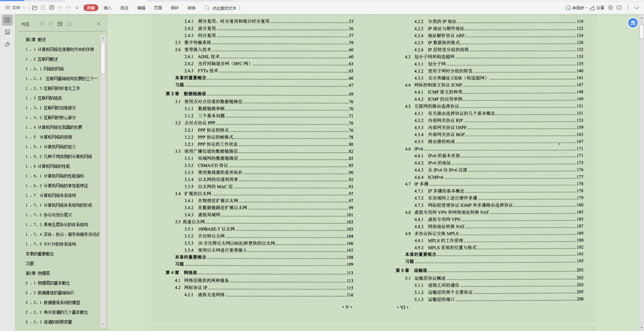Open bookmark 2.2.3 信道的极限容量

pos(49,322)
